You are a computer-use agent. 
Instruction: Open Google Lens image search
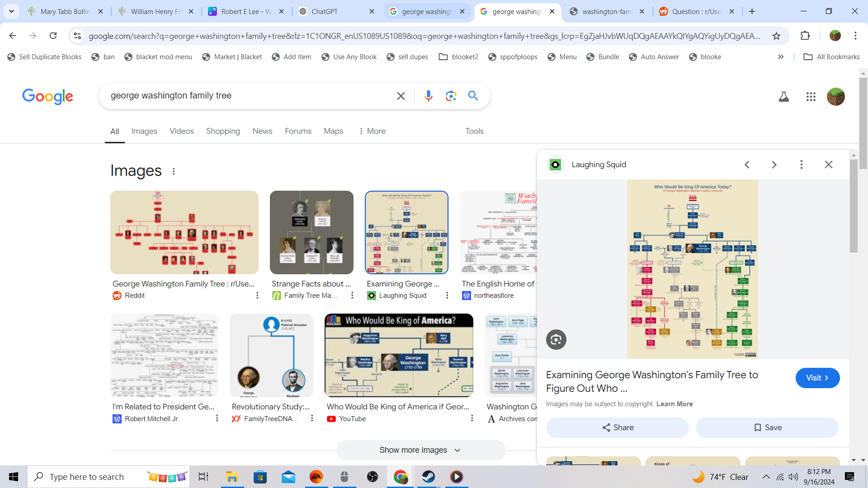[451, 96]
